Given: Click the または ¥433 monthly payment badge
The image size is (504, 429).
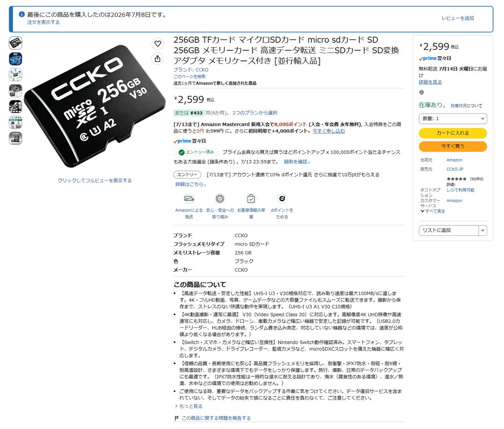Looking at the screenshot, I should [x=189, y=113].
